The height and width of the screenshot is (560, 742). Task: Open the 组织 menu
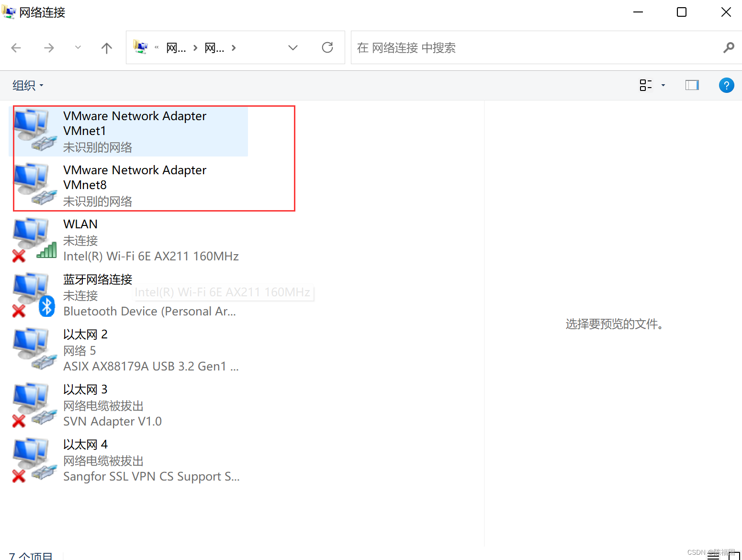click(x=28, y=86)
